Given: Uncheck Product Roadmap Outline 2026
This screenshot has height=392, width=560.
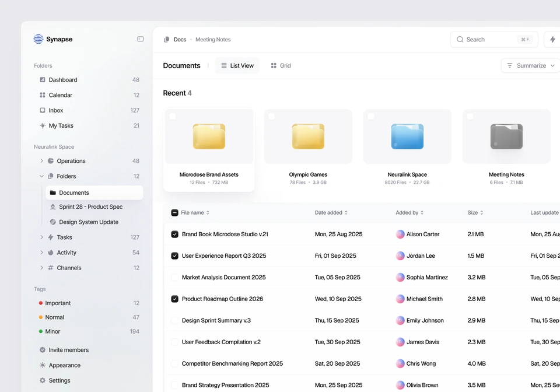Looking at the screenshot, I should 174,299.
